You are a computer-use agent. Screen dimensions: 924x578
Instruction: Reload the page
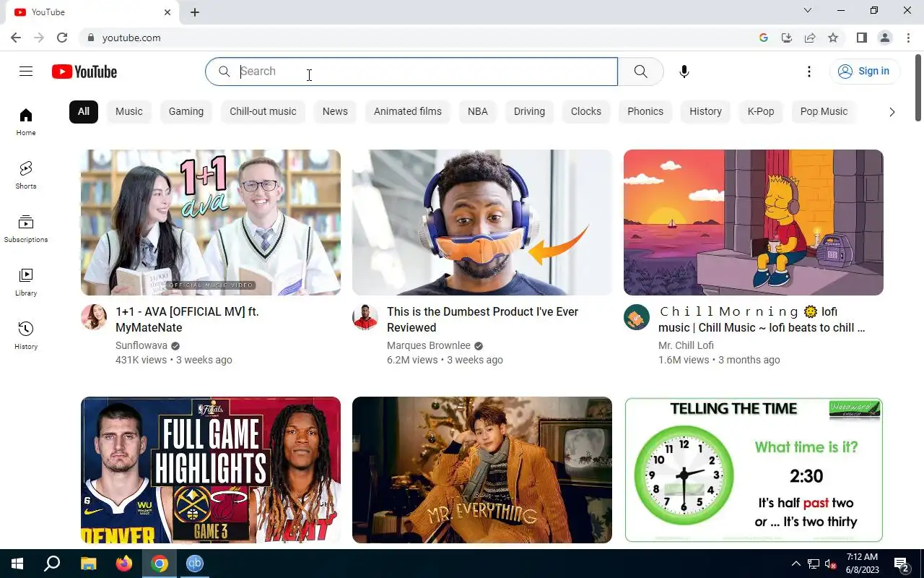click(62, 38)
